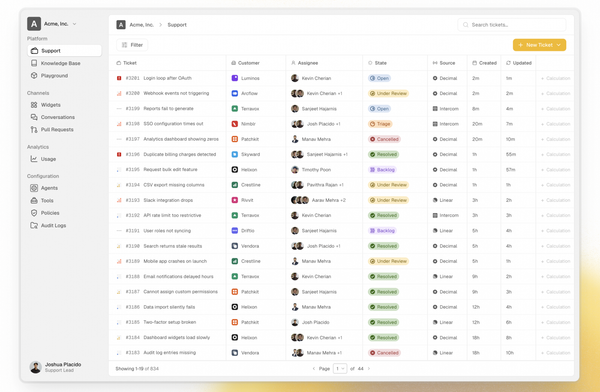The width and height of the screenshot is (600, 392).
Task: Open the Triage state badge for #3198
Action: click(380, 124)
